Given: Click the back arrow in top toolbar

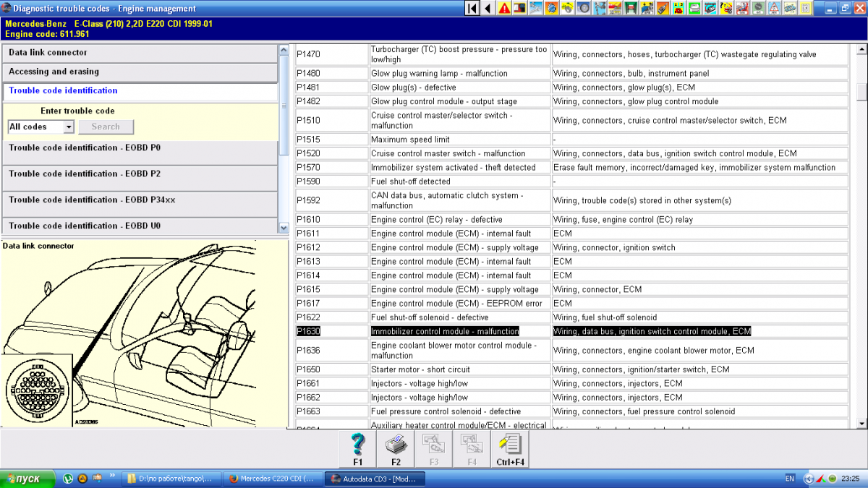Looking at the screenshot, I should coord(488,8).
